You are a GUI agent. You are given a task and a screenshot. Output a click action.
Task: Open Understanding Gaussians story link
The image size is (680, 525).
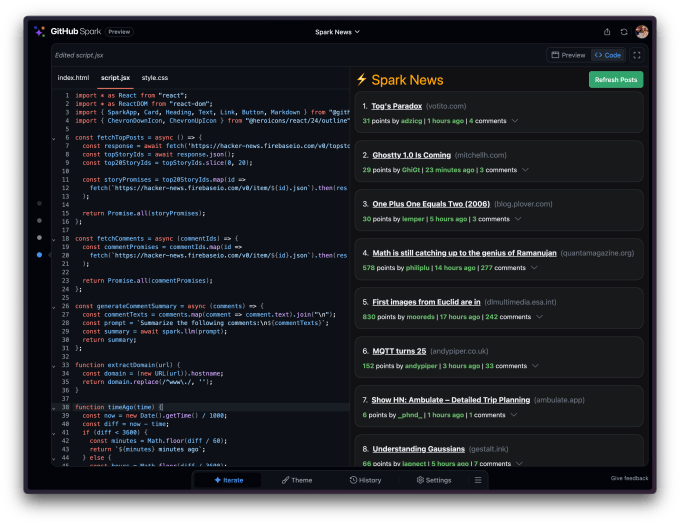[x=418, y=449]
